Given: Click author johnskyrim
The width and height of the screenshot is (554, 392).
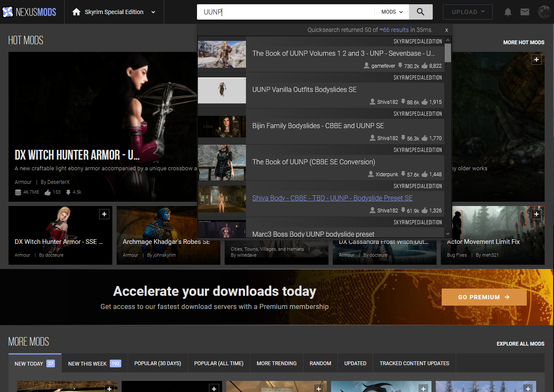Looking at the screenshot, I should [165, 255].
